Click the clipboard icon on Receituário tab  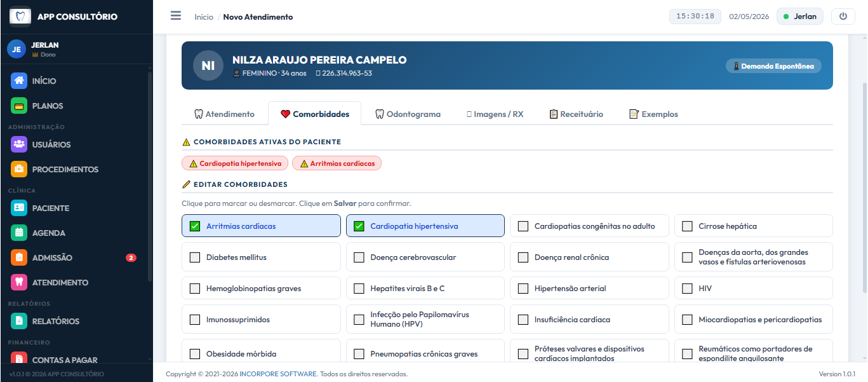pyautogui.click(x=554, y=114)
